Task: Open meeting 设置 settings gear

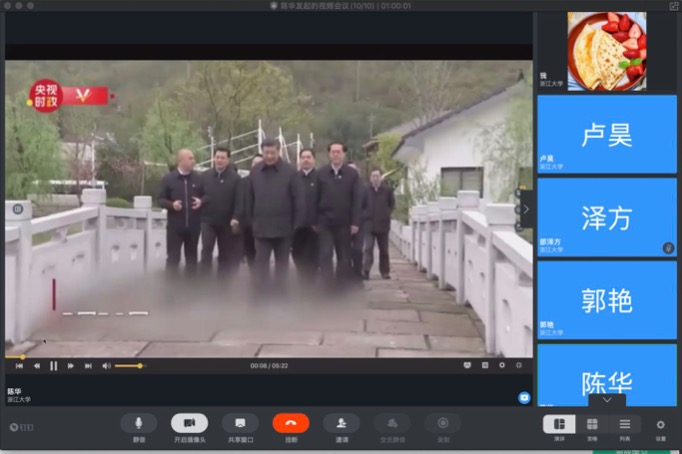Action: (660, 425)
